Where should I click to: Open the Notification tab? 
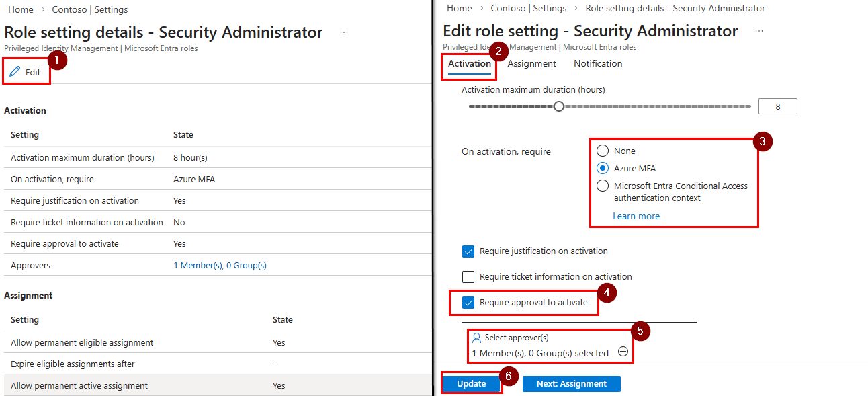click(x=597, y=63)
